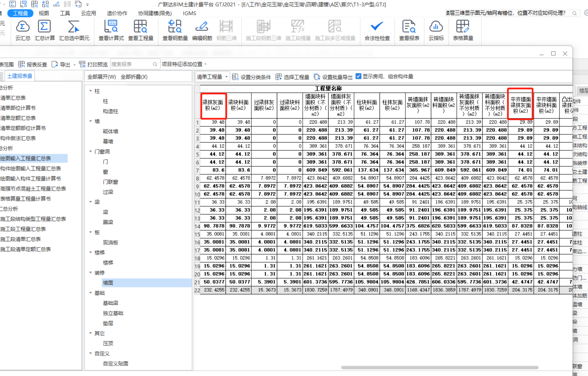This screenshot has height=376, width=588.
Task: Select 独立基础 node in tree
Action: 113,313
